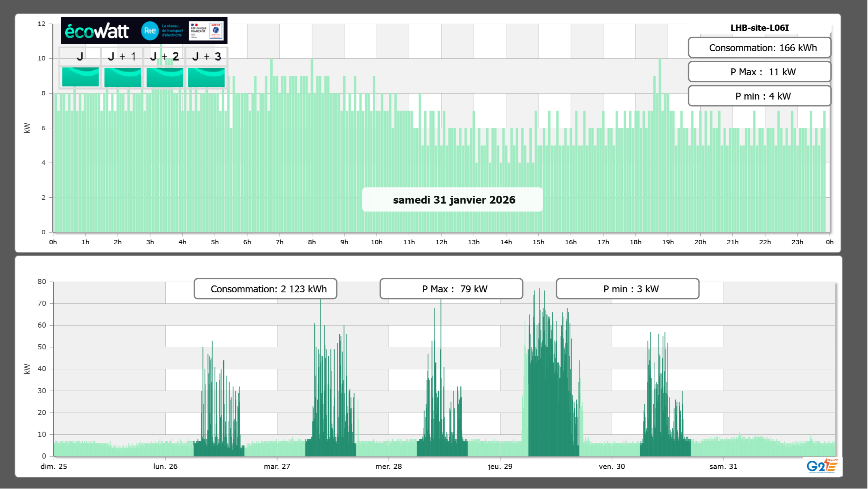Click the P min 4 kW box
Screen dimensions: 868x489
coord(759,96)
